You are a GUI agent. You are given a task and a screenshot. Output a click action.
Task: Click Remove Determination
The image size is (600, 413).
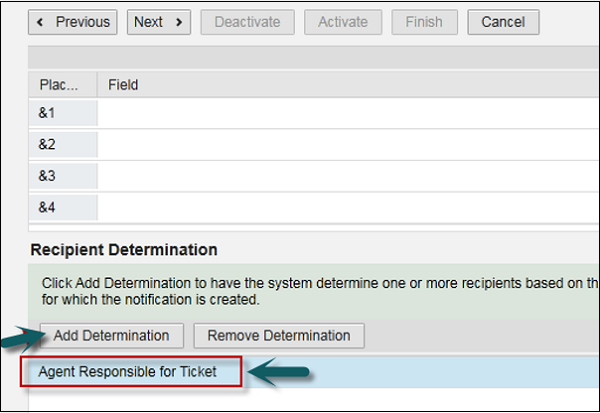(x=279, y=336)
